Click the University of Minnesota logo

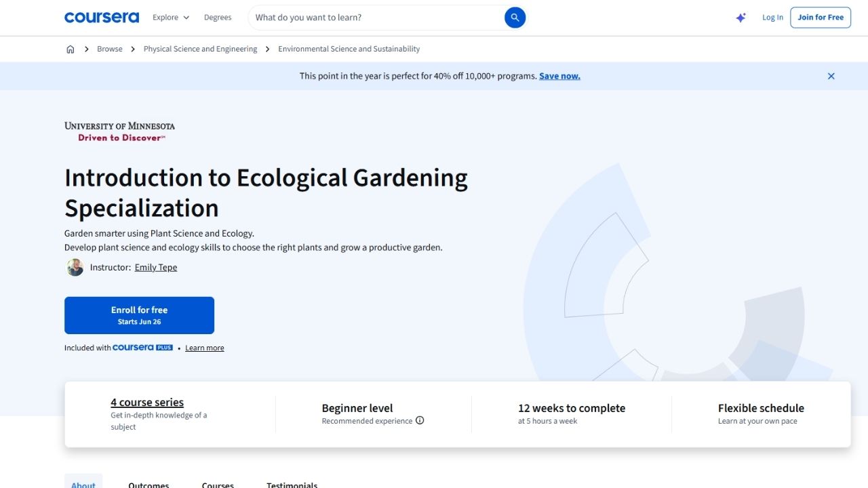click(120, 131)
